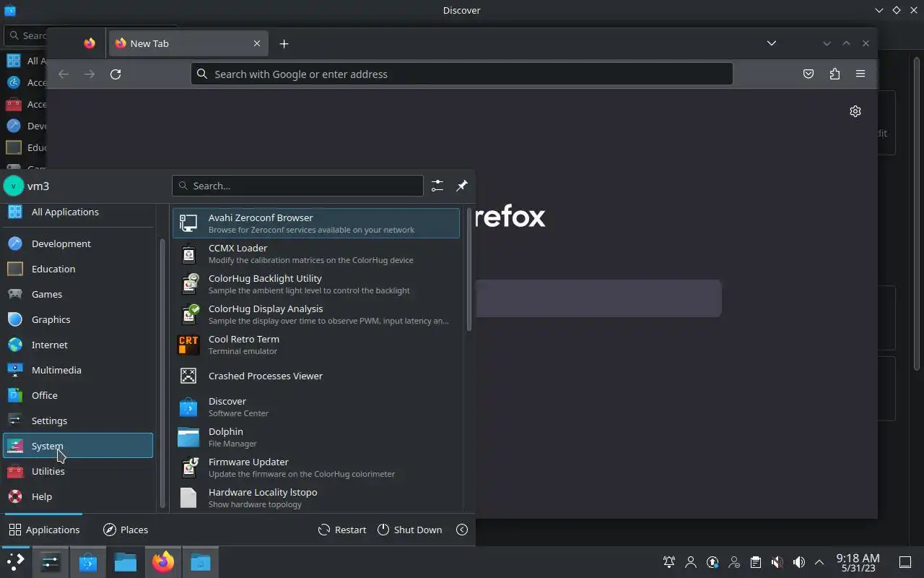Screen dimensions: 924x578
Task: Reload the Firefox page
Action: pos(115,74)
